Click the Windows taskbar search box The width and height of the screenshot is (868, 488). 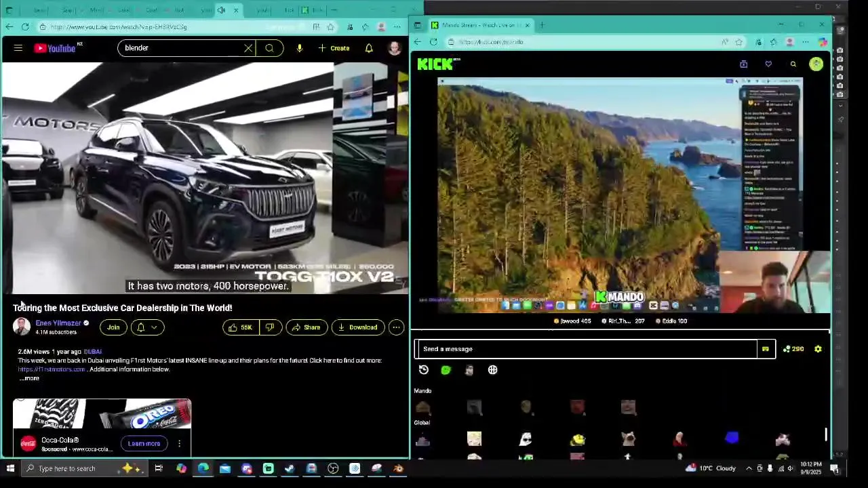[x=85, y=468]
